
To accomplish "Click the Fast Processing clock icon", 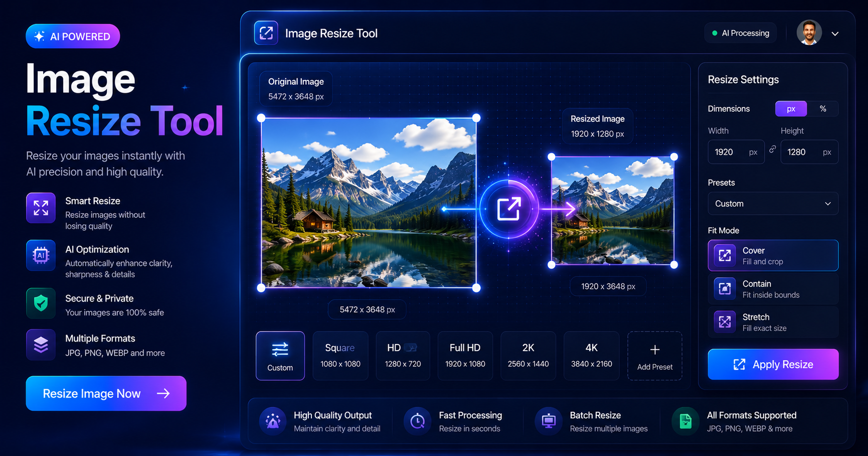I will coord(417,421).
